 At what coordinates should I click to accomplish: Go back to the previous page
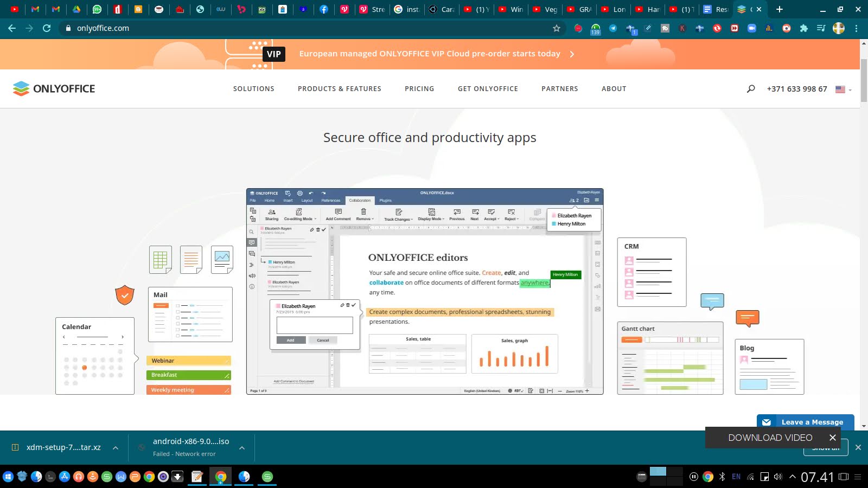click(x=12, y=28)
